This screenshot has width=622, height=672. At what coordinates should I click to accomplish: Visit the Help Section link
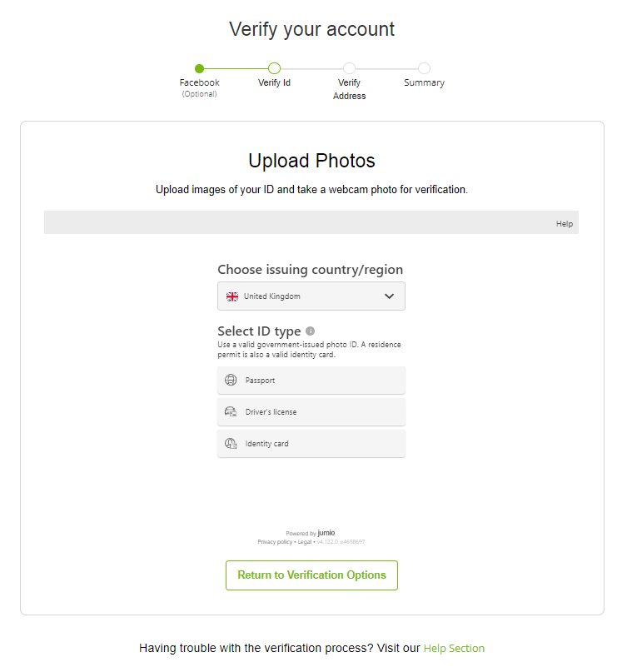pos(454,648)
